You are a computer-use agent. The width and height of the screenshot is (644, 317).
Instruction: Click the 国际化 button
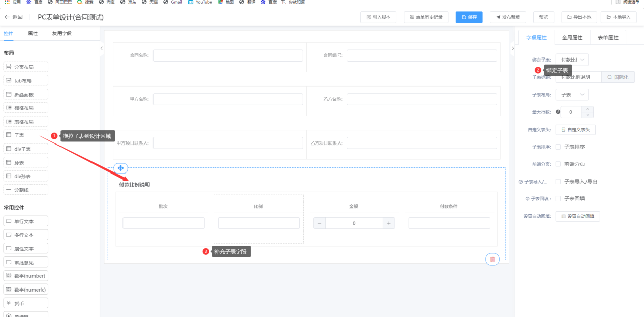point(618,77)
